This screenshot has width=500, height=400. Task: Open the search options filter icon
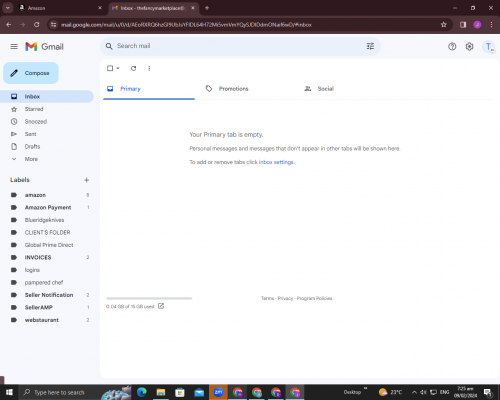pyautogui.click(x=370, y=46)
